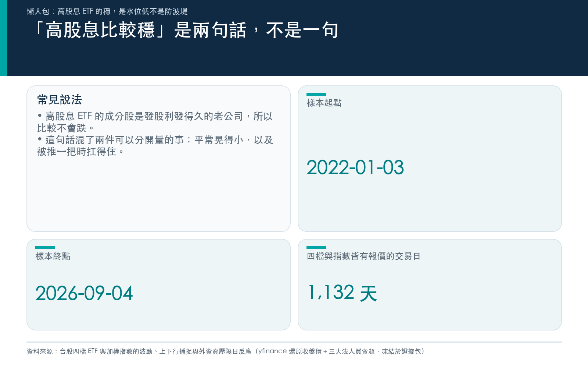This screenshot has width=588, height=368.
Task: Select the date value 2026-09-04
Action: coord(84,293)
